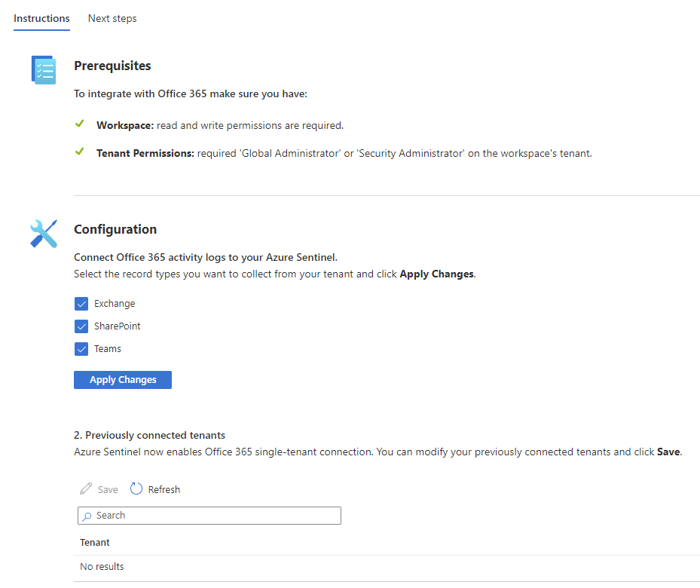Click the Prerequisites checklist icon
700x588 pixels.
click(x=43, y=69)
